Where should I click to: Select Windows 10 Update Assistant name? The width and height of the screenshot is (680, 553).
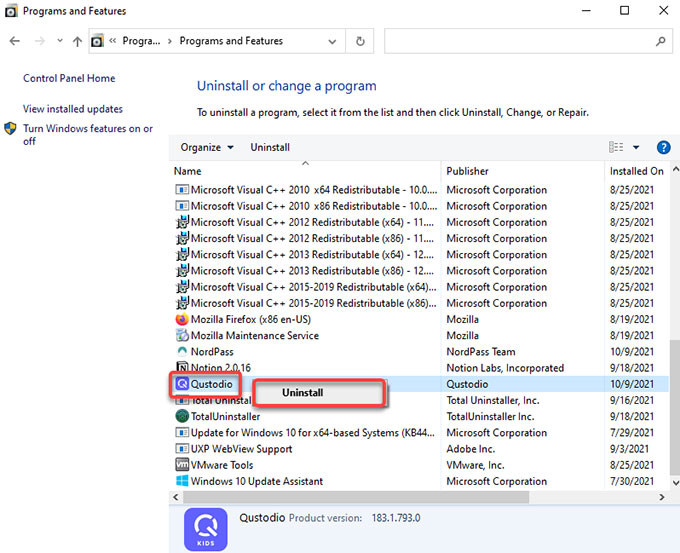(257, 481)
